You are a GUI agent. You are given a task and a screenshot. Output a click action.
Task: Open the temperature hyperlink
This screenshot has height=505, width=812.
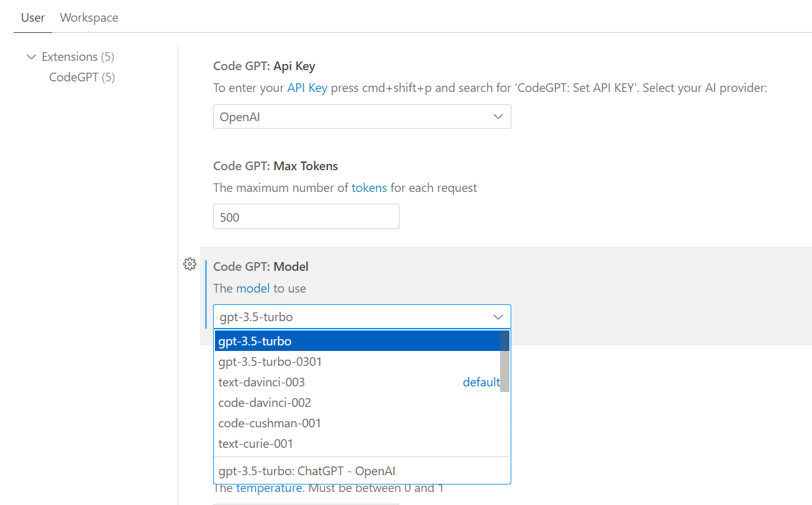[x=269, y=488]
